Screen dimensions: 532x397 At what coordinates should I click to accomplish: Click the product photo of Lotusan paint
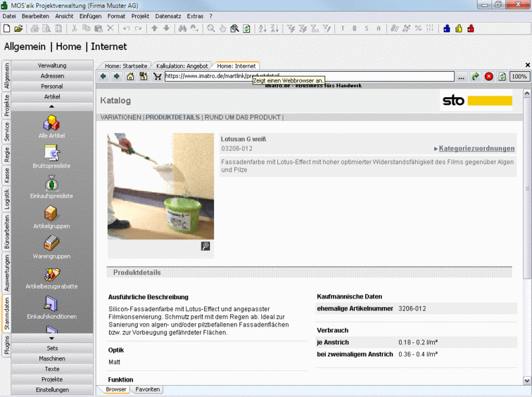[161, 186]
